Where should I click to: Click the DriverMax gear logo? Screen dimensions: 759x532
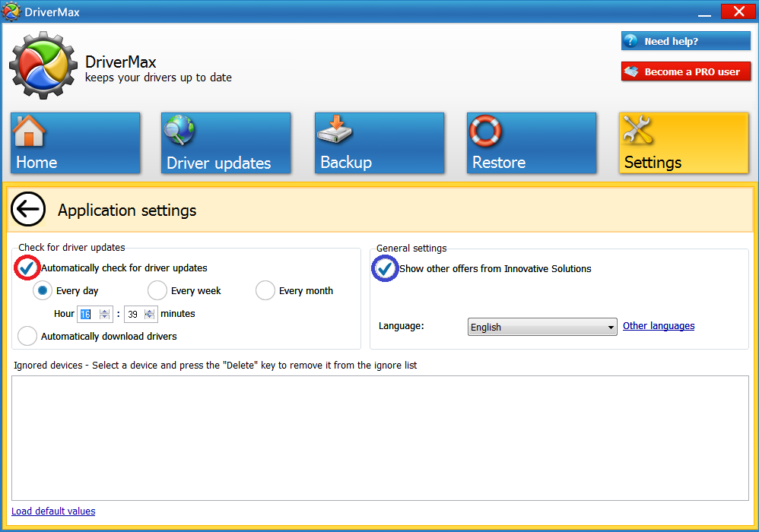[43, 65]
